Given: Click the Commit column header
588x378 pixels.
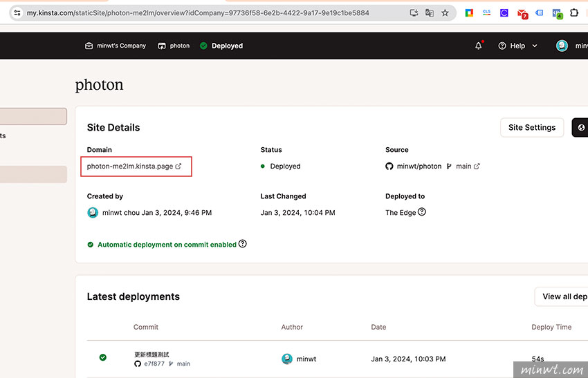Looking at the screenshot, I should 146,327.
